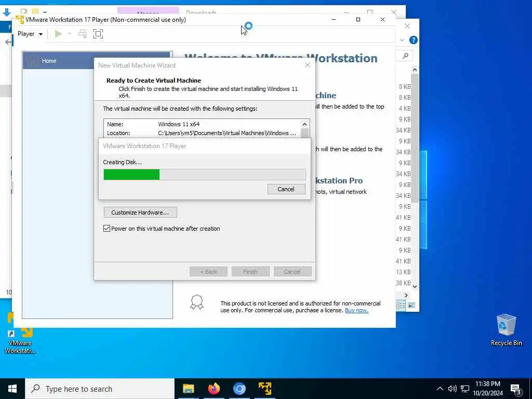Close the New Virtual Machine Wizard

pyautogui.click(x=308, y=65)
